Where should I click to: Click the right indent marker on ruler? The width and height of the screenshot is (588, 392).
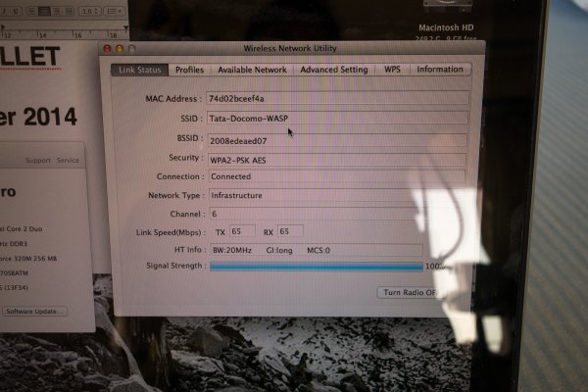[x=126, y=28]
